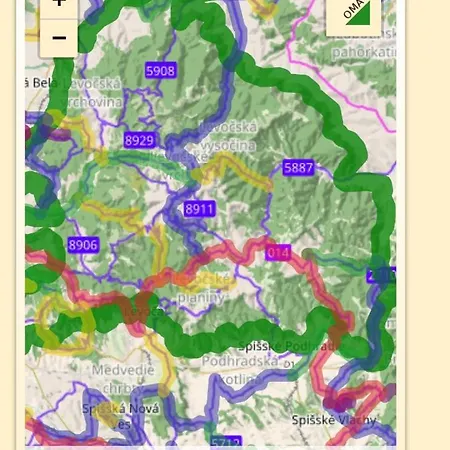Viewport: 450px width, 450px height.
Task: Select cycling route badge 8906
Action: (x=83, y=245)
